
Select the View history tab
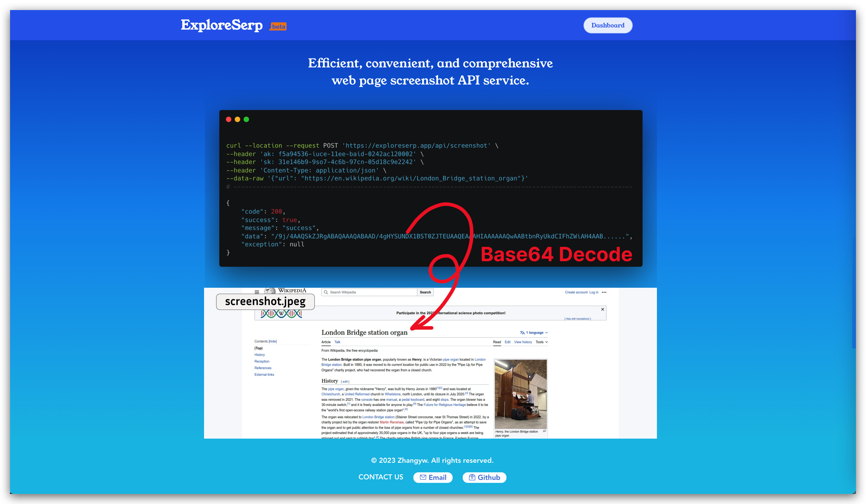click(x=523, y=342)
